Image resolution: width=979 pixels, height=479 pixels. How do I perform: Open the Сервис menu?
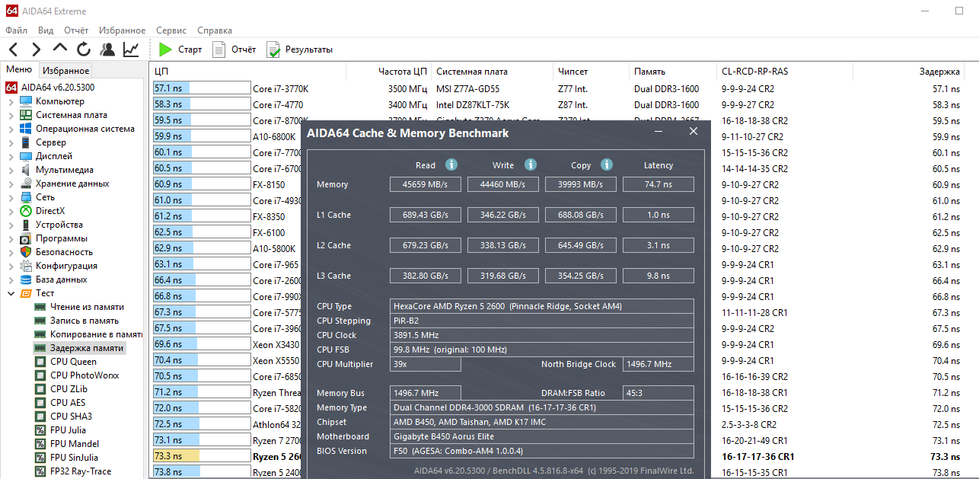pos(171,30)
